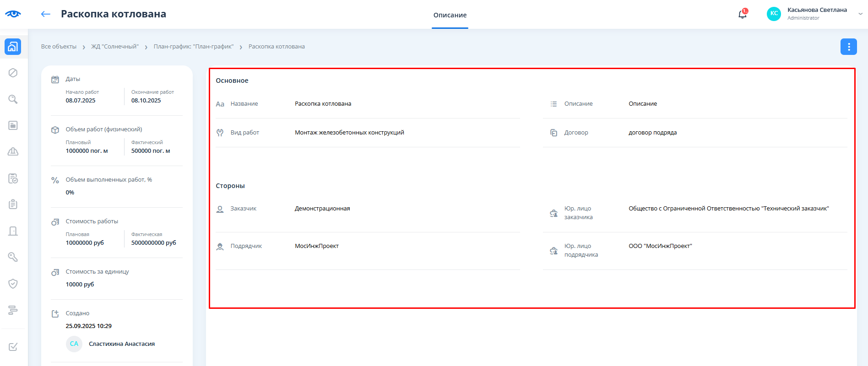Navigate to ЖД "Солнечный" breadcrumb

[x=114, y=47]
